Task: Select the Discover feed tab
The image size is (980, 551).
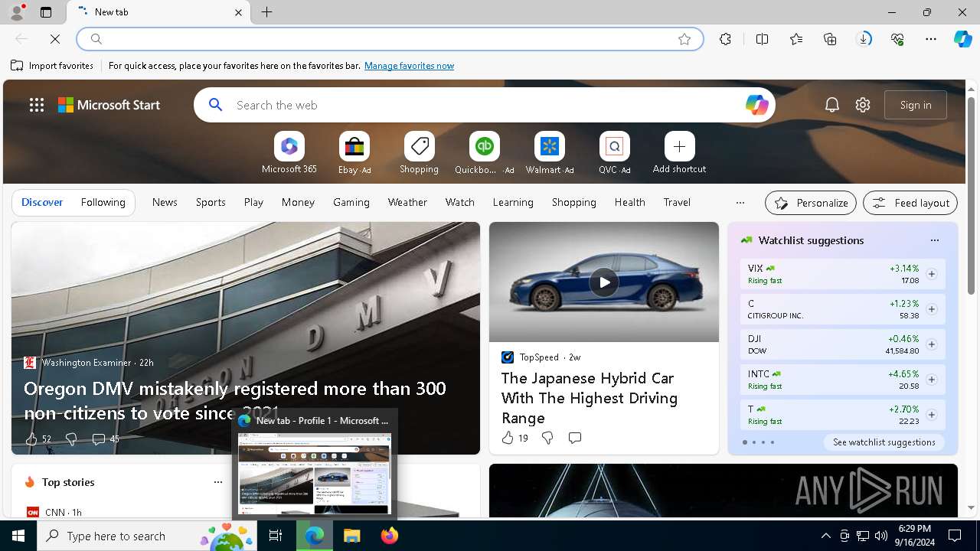Action: (42, 202)
